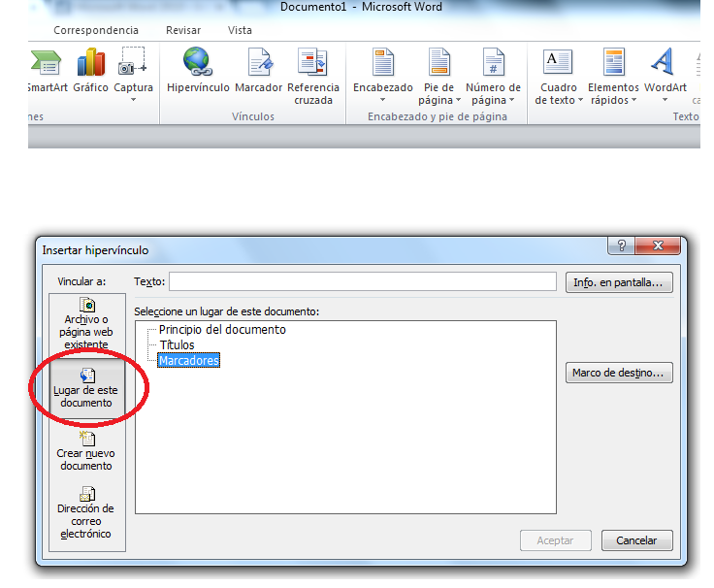The image size is (714, 588).
Task: Open the Encabezado header menu
Action: click(383, 75)
